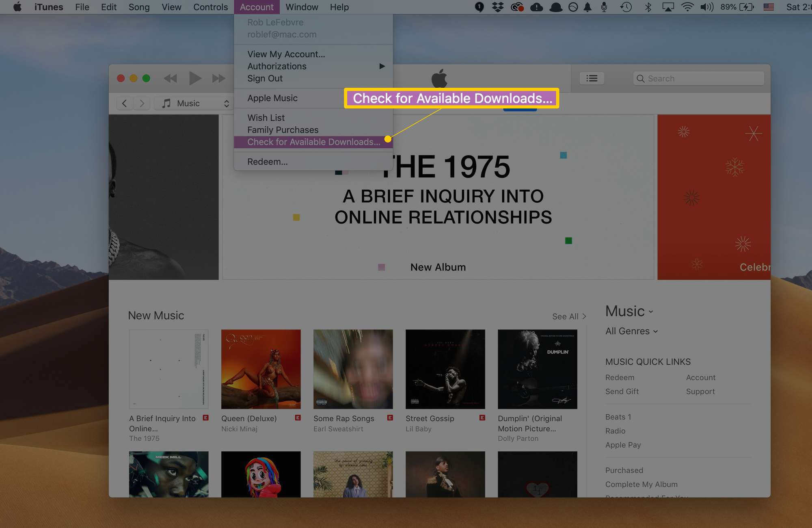
Task: Click Apple Pay link
Action: (x=623, y=445)
